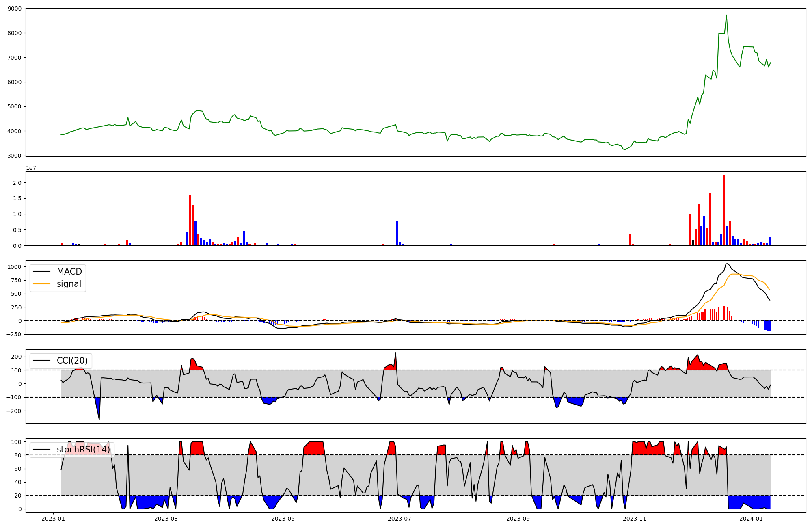The image size is (812, 528).
Task: Click the MACD legend entry
Action: 69,272
